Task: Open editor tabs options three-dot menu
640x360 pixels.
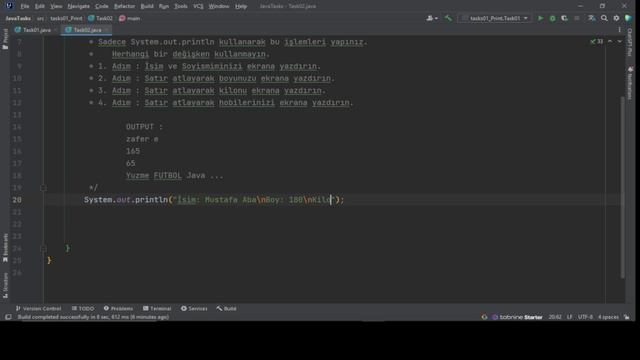Action: (619, 30)
